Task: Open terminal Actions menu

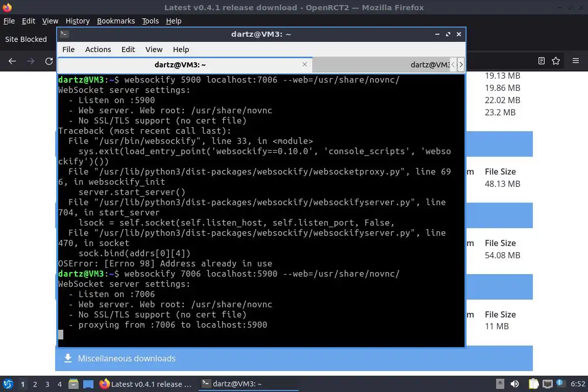Action: click(98, 50)
